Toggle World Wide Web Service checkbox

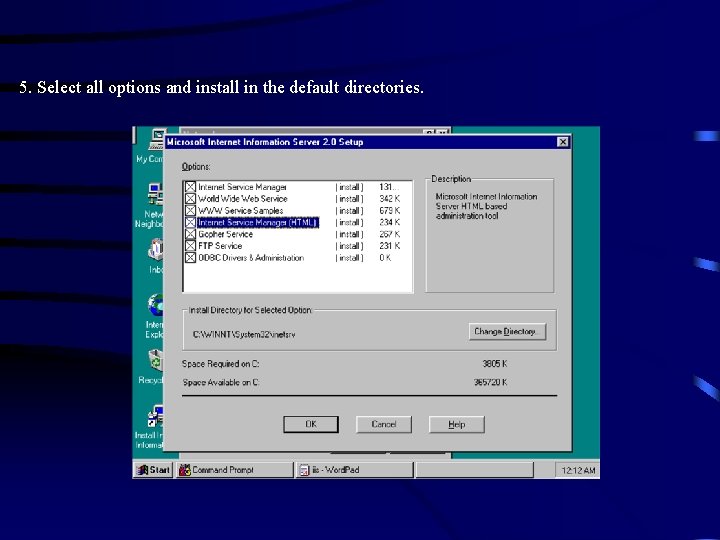[x=190, y=199]
